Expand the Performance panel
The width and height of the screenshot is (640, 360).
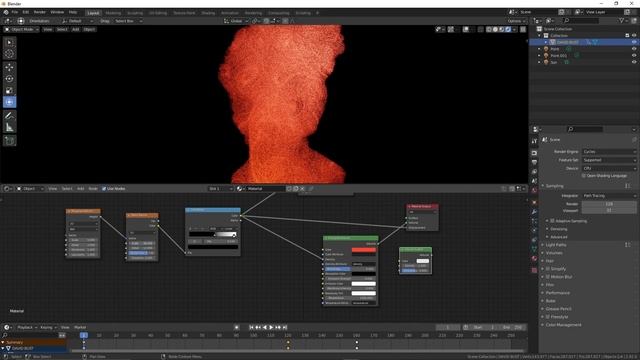coord(557,293)
